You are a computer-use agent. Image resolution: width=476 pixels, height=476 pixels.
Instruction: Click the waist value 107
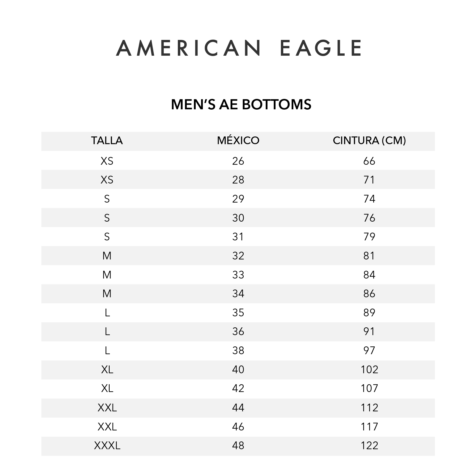coord(369,388)
